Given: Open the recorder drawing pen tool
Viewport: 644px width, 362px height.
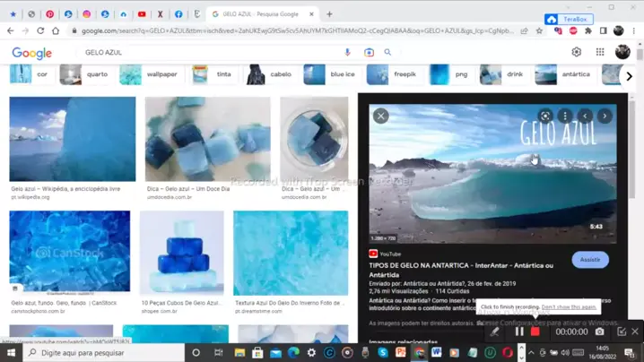Looking at the screenshot, I should click(x=494, y=332).
